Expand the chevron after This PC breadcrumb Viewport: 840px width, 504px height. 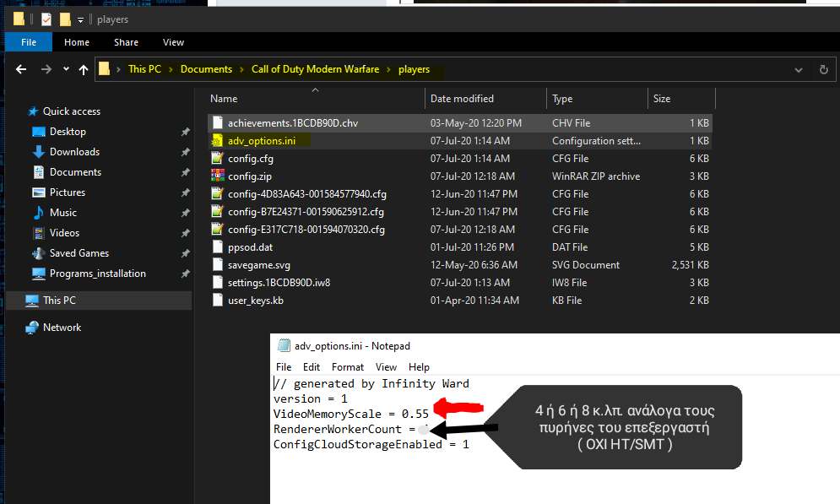point(171,69)
